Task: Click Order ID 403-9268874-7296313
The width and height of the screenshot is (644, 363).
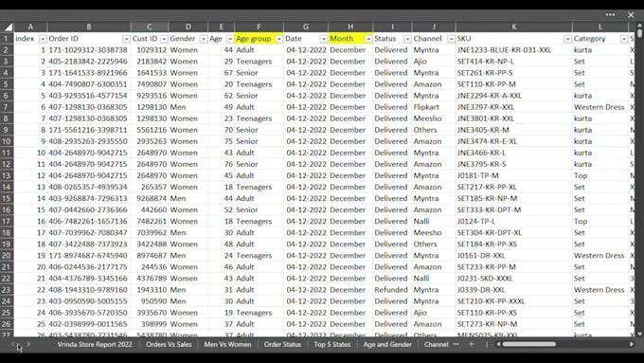Action: [89, 199]
